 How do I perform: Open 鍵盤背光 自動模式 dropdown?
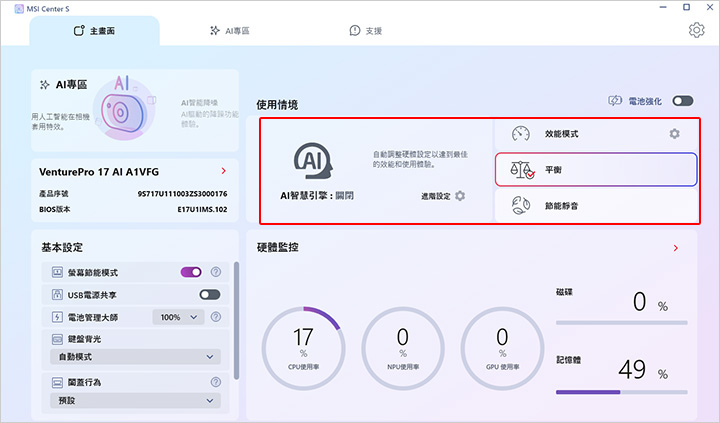pyautogui.click(x=135, y=356)
